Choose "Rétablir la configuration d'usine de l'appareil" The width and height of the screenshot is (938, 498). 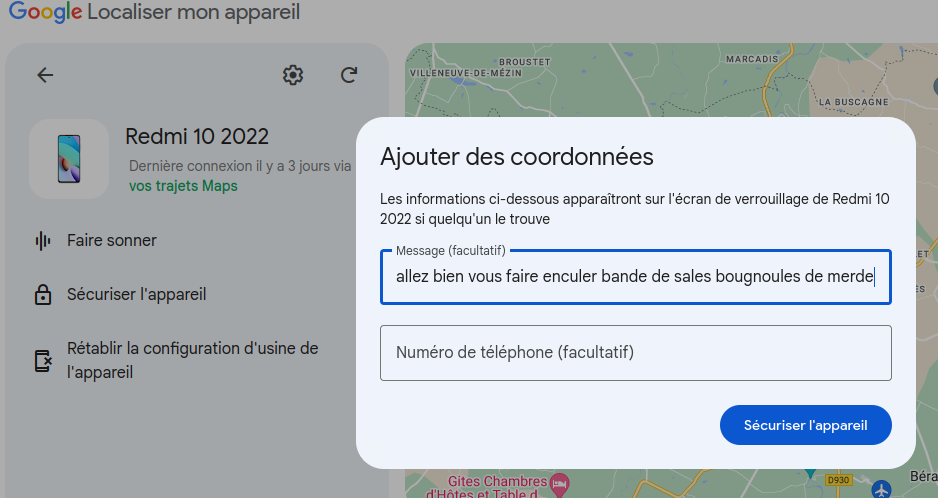(x=192, y=360)
